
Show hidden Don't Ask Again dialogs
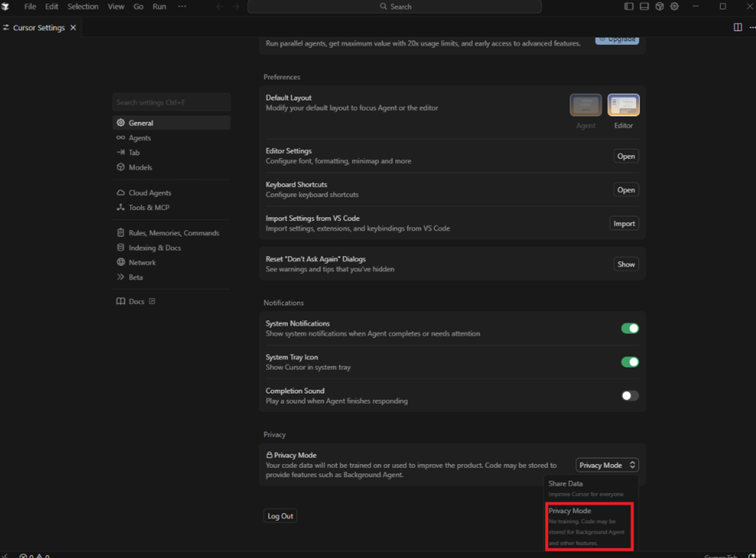626,264
